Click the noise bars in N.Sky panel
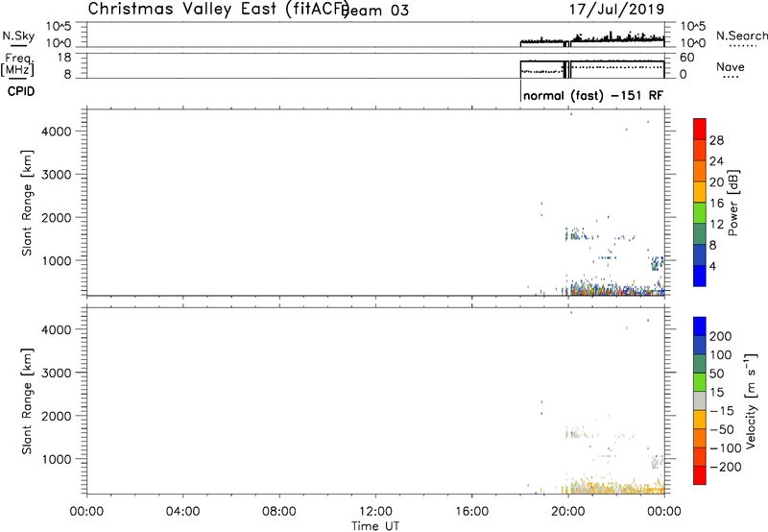 [x=591, y=39]
